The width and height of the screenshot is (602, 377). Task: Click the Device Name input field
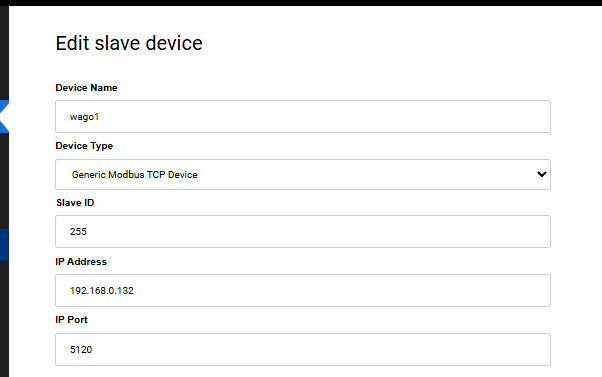pos(303,117)
